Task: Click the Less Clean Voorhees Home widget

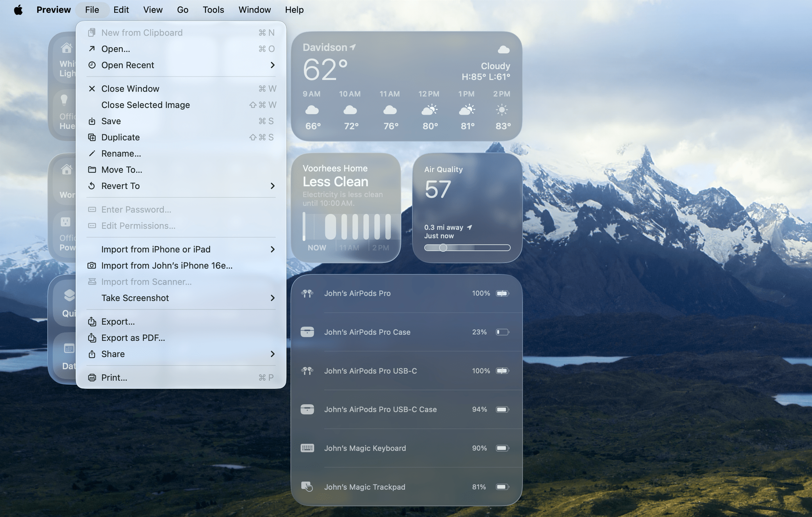Action: pos(346,208)
